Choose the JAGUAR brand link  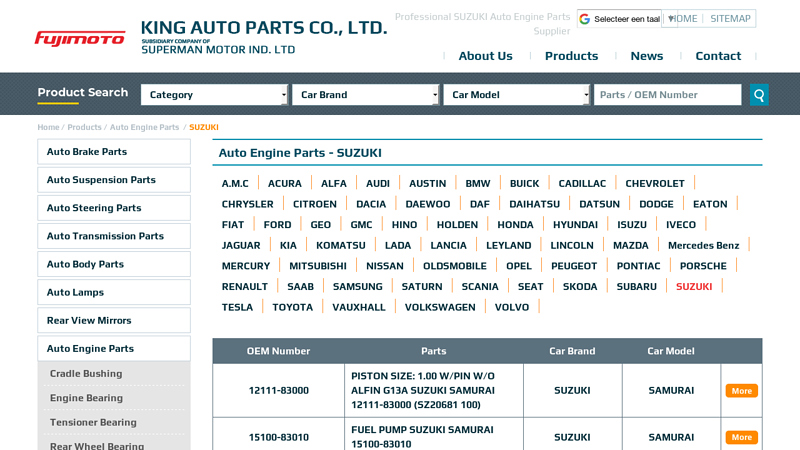click(241, 245)
